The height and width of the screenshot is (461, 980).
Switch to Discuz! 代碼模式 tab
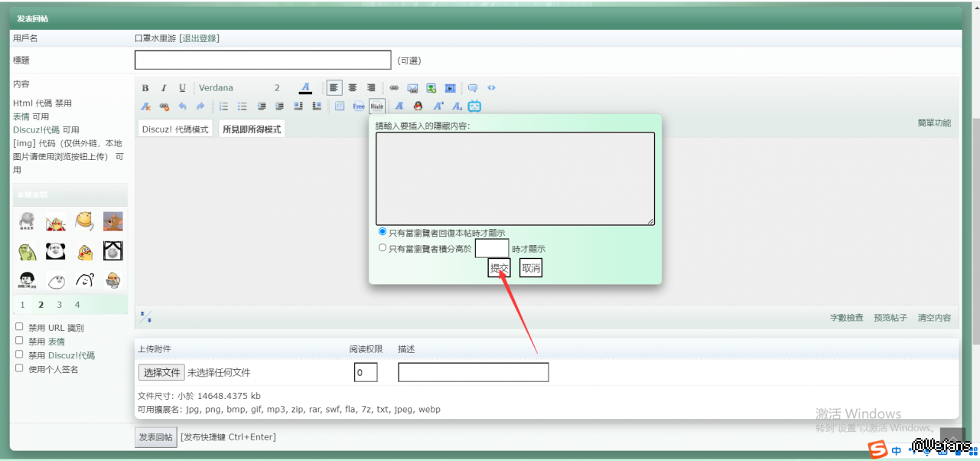coord(175,129)
